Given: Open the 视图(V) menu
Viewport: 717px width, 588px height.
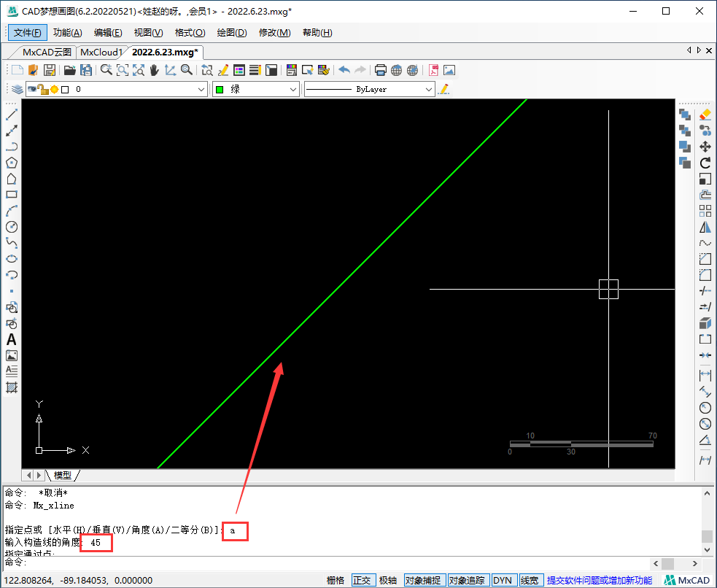Looking at the screenshot, I should click(x=148, y=32).
